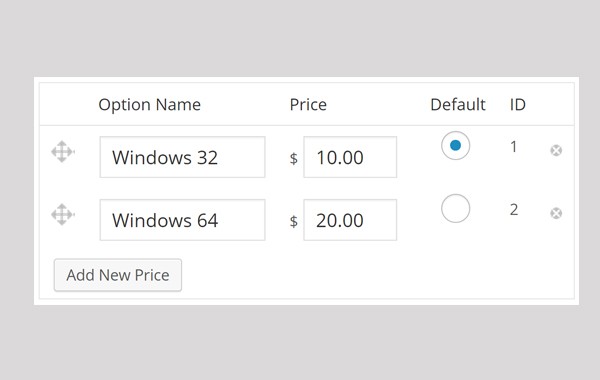Grab the move handle for Windows 64 row
This screenshot has height=380, width=600.
coord(63,214)
